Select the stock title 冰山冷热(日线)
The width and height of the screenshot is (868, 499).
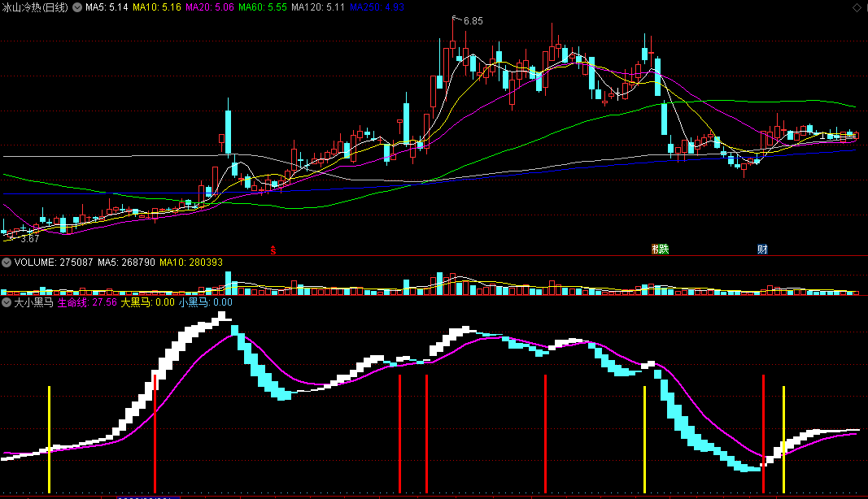(36, 8)
